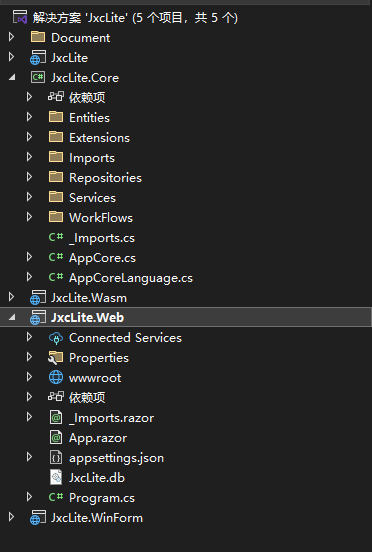Expand the Repositories folder arrow

pos(30,177)
